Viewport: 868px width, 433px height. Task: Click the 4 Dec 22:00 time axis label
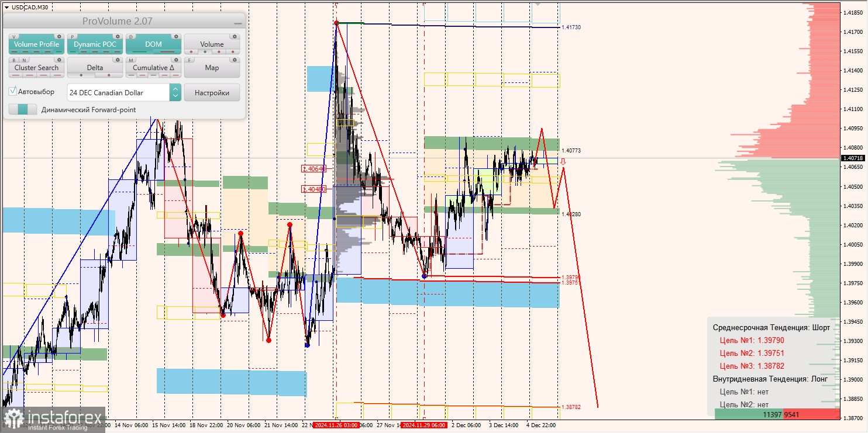(540, 425)
